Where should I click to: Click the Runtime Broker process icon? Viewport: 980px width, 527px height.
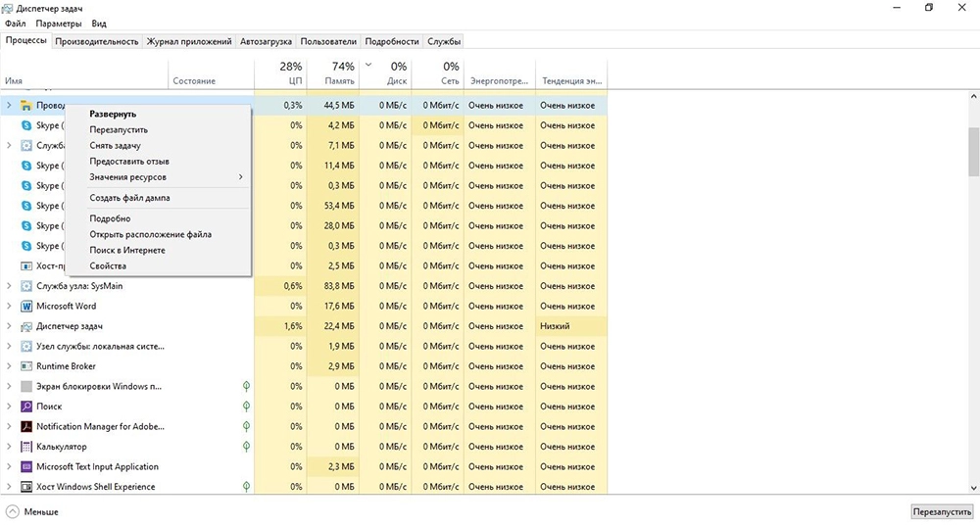pyautogui.click(x=26, y=366)
